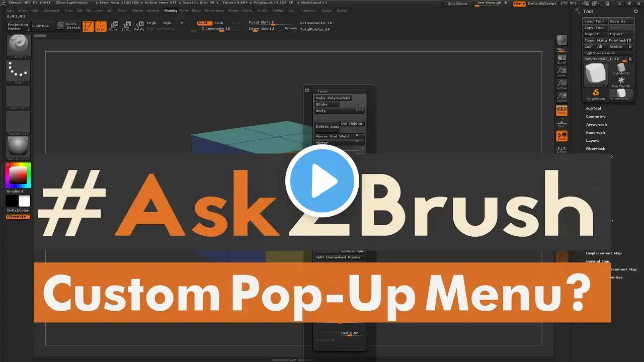This screenshot has height=362, width=644.
Task: Toggle Zsub sculpt mode
Action: coord(219,23)
